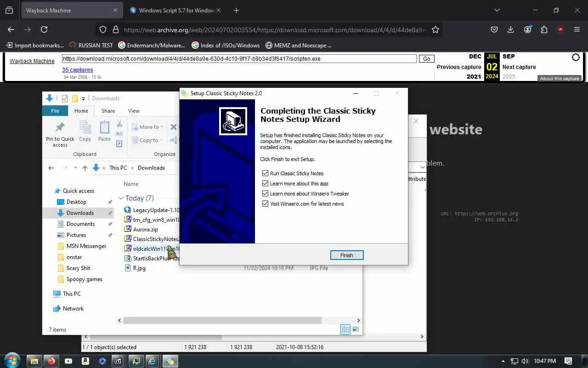The image size is (588, 368).
Task: Click the Finish button in Setup wizard
Action: 347,255
